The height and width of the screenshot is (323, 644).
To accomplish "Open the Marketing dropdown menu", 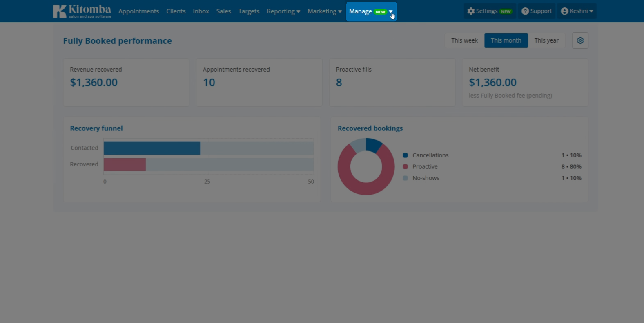I will (325, 11).
